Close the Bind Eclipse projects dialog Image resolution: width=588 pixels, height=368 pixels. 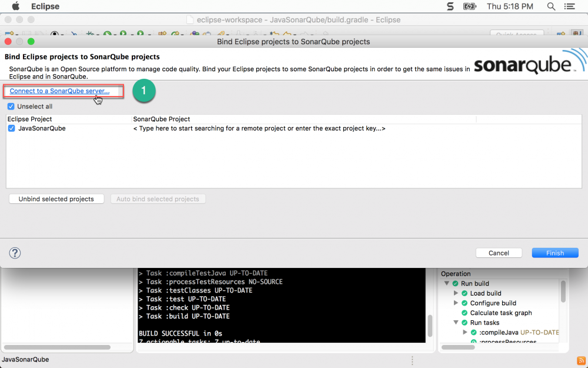(8, 41)
